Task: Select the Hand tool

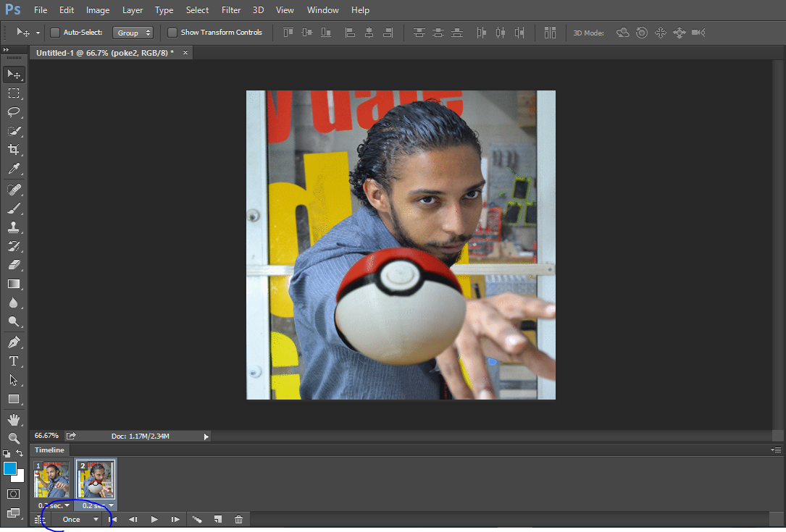Action: pyautogui.click(x=14, y=419)
